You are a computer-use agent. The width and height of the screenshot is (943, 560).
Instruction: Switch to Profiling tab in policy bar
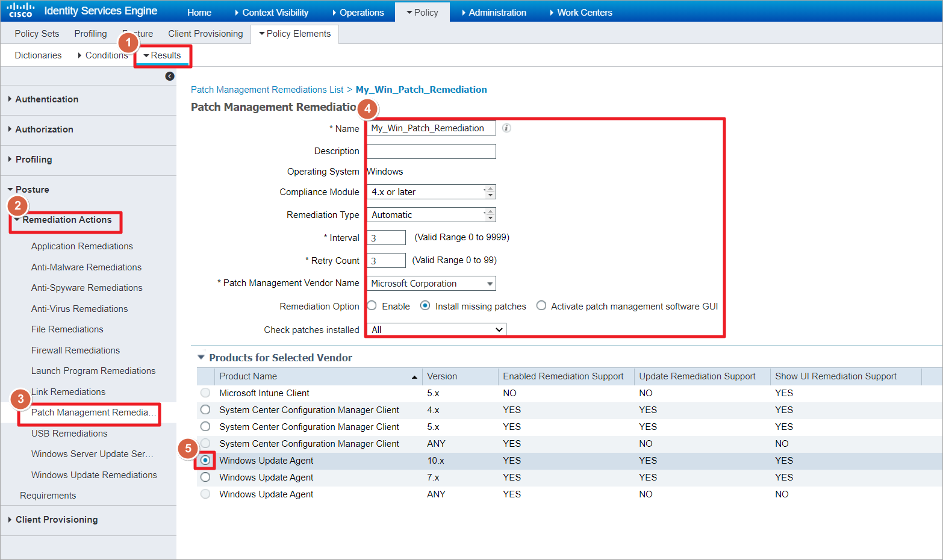pos(90,34)
